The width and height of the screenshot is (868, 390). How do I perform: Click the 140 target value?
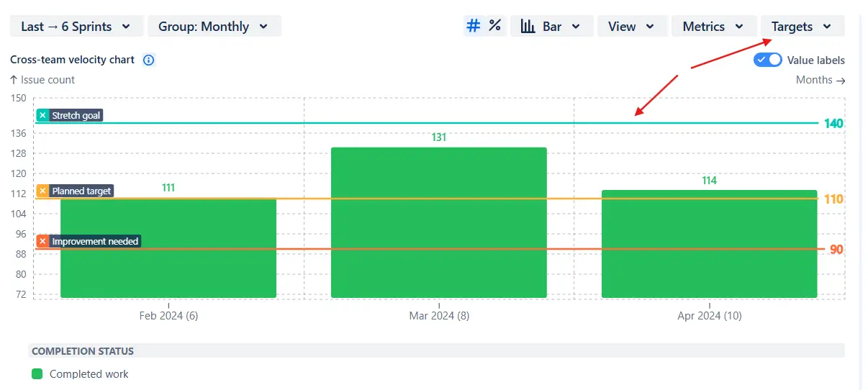[833, 124]
